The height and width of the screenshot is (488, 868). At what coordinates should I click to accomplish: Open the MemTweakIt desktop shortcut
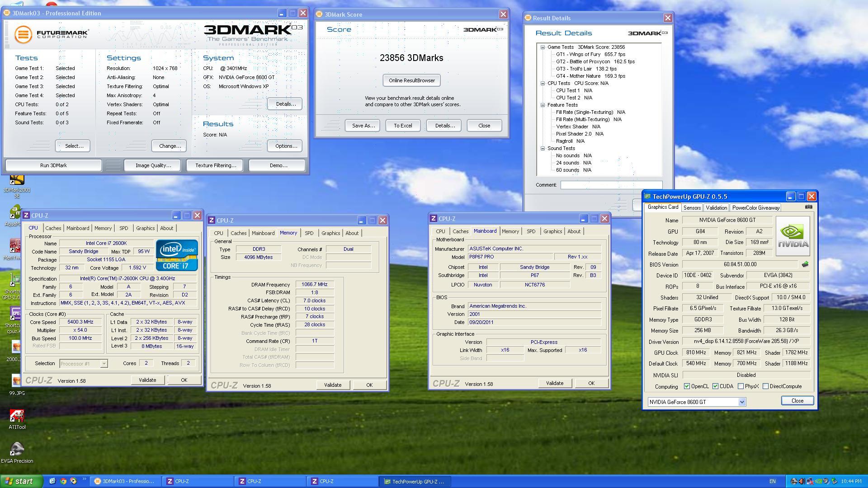(x=14, y=249)
